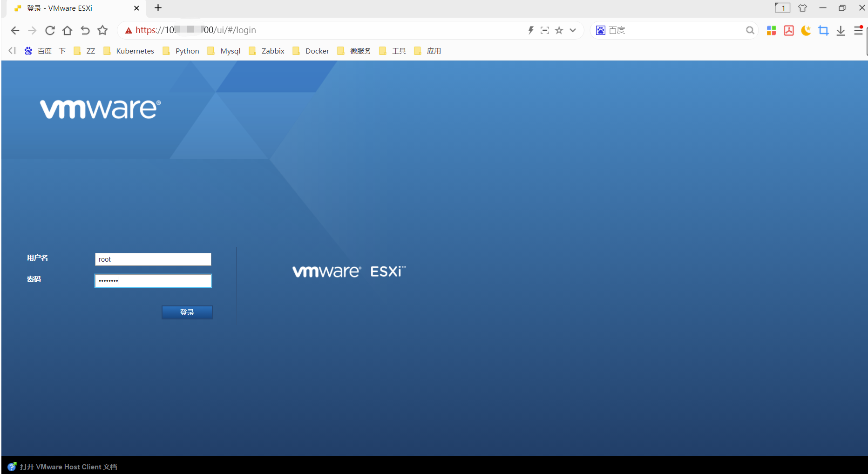The width and height of the screenshot is (868, 474).
Task: Open 打开 VMware Host Client 文档 link
Action: click(x=68, y=467)
